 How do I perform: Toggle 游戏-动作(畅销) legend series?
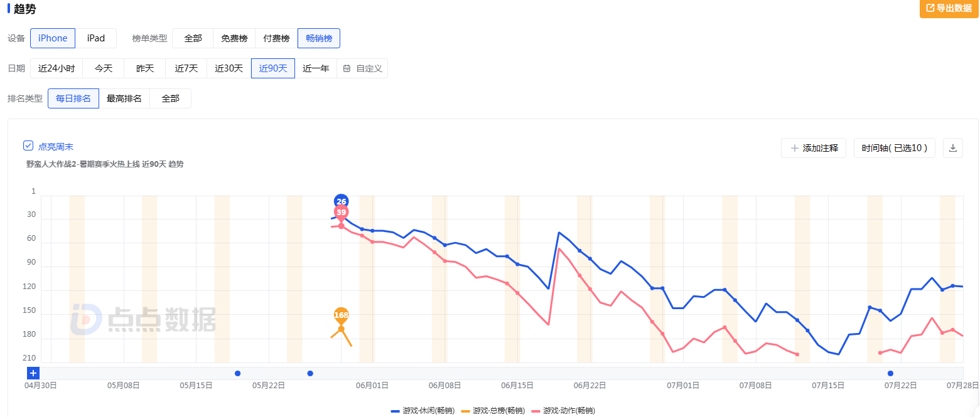tap(563, 411)
